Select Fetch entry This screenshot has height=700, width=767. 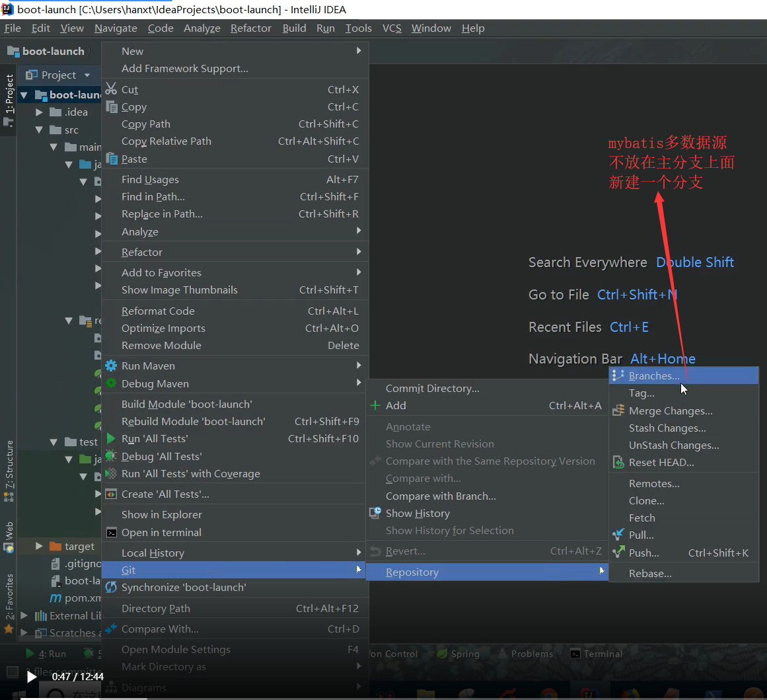tap(684, 518)
